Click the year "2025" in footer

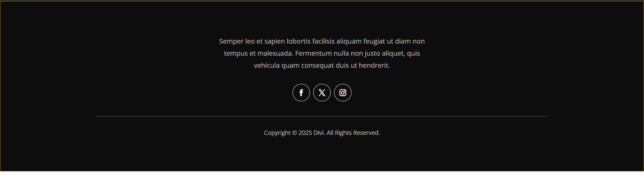[x=305, y=133]
